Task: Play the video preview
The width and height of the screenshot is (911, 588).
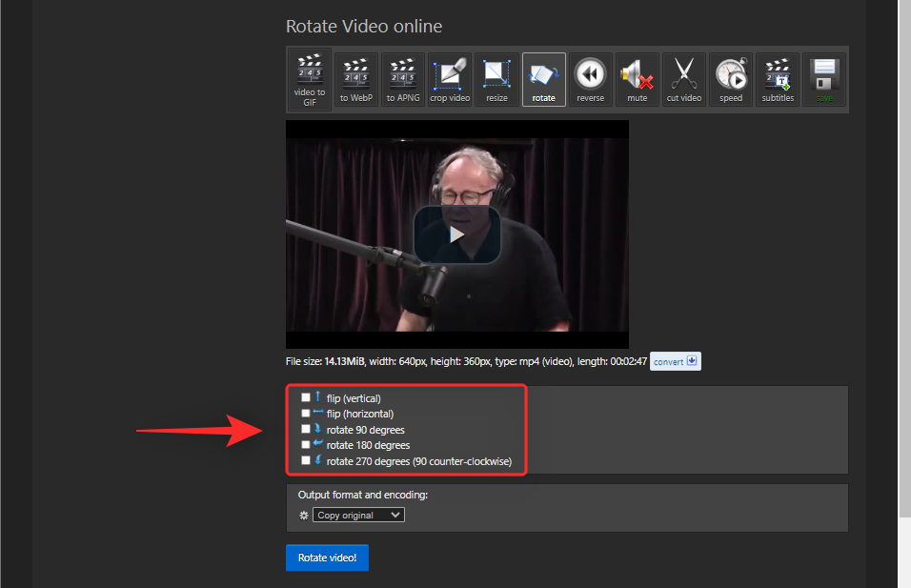Action: pos(457,234)
